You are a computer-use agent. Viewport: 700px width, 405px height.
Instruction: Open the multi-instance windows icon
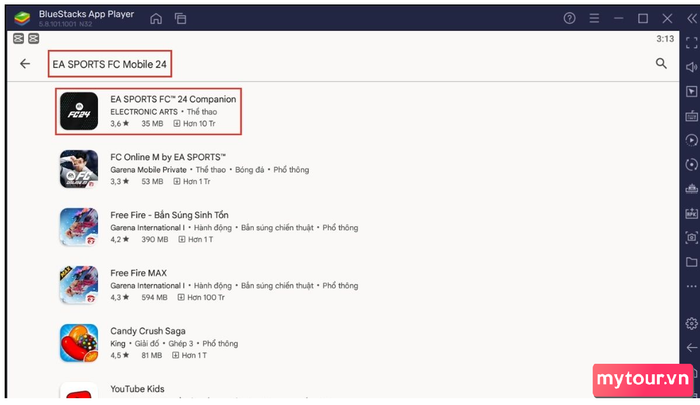(x=180, y=18)
